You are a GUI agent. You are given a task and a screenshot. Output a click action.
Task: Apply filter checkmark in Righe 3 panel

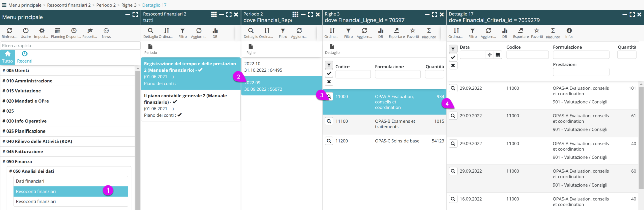(x=329, y=73)
